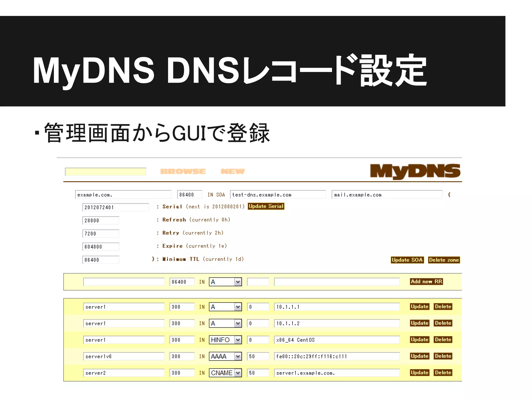Viewport: 532px width, 399px height.
Task: Click the example.com. zone origin field
Action: [x=123, y=195]
